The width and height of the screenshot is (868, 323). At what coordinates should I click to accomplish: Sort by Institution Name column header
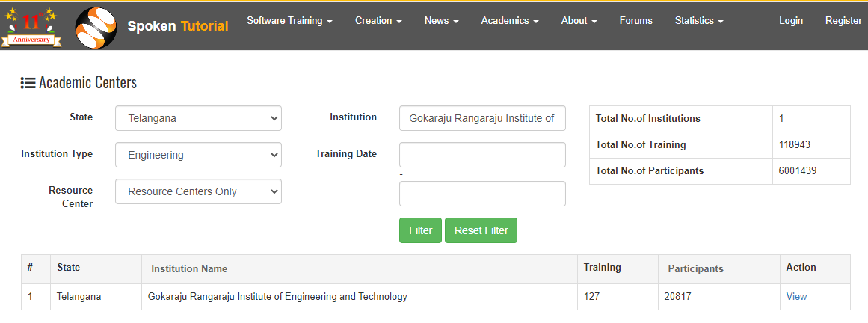pyautogui.click(x=189, y=268)
